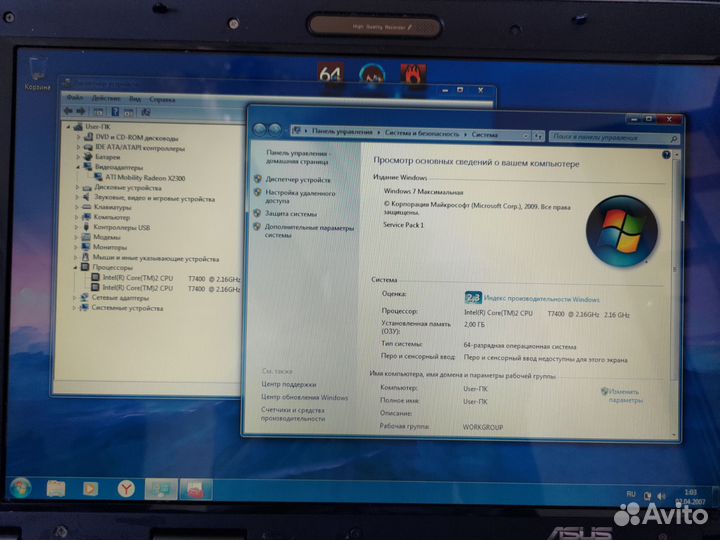This screenshot has width=720, height=540.
Task: Click the volume speaker tray icon
Action: (661, 496)
